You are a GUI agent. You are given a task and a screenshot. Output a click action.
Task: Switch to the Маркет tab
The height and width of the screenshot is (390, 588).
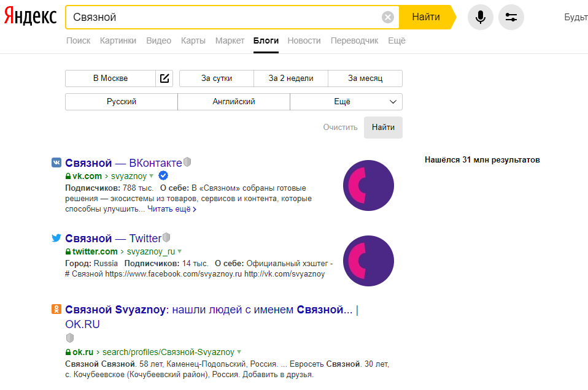coord(230,40)
